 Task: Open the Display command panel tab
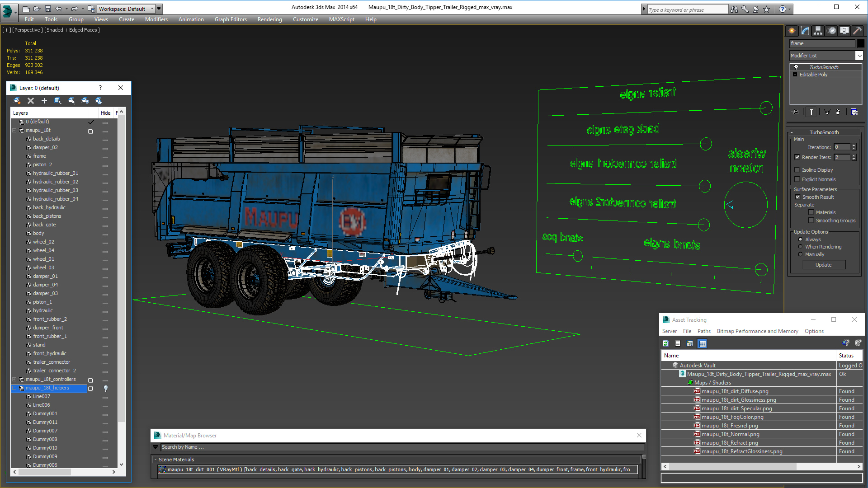(844, 31)
